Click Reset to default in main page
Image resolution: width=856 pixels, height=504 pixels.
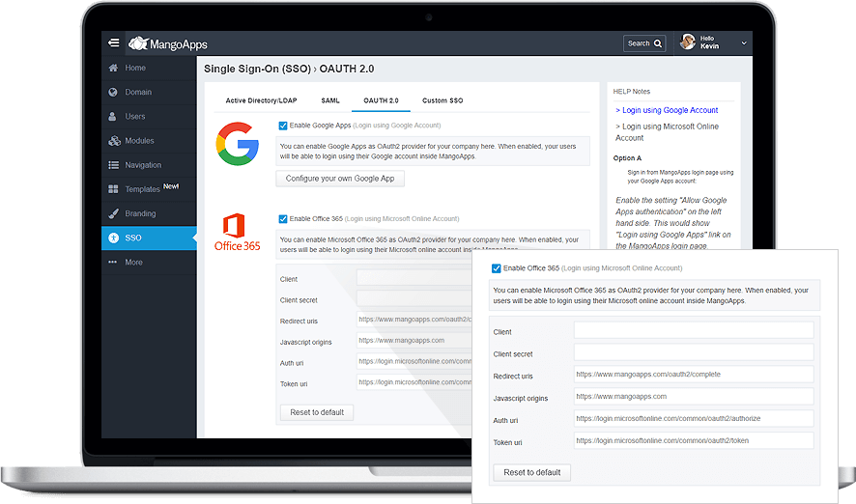tap(317, 412)
